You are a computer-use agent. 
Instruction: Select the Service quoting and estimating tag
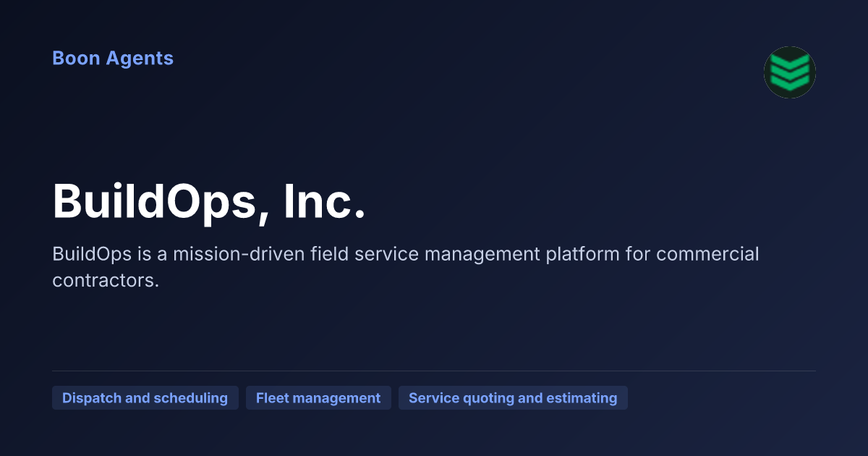[513, 397]
